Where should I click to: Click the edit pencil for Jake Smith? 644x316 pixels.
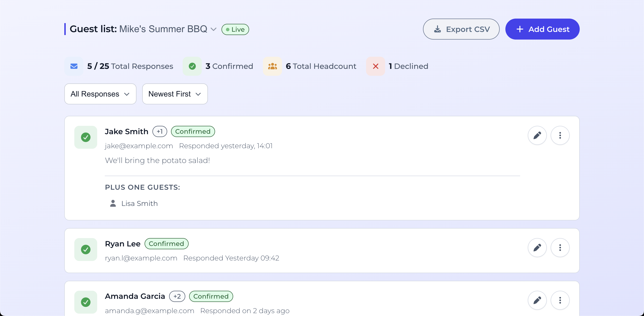click(x=537, y=135)
